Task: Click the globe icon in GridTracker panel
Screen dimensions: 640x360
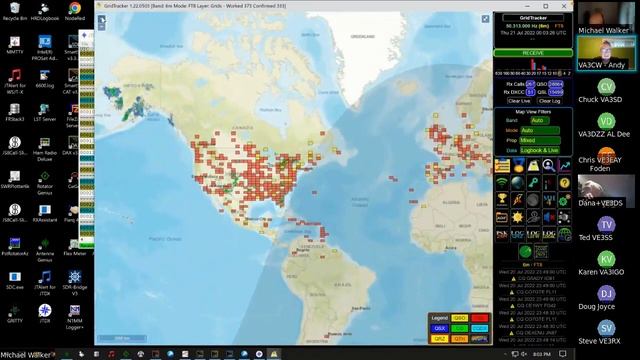Action: [x=518, y=183]
